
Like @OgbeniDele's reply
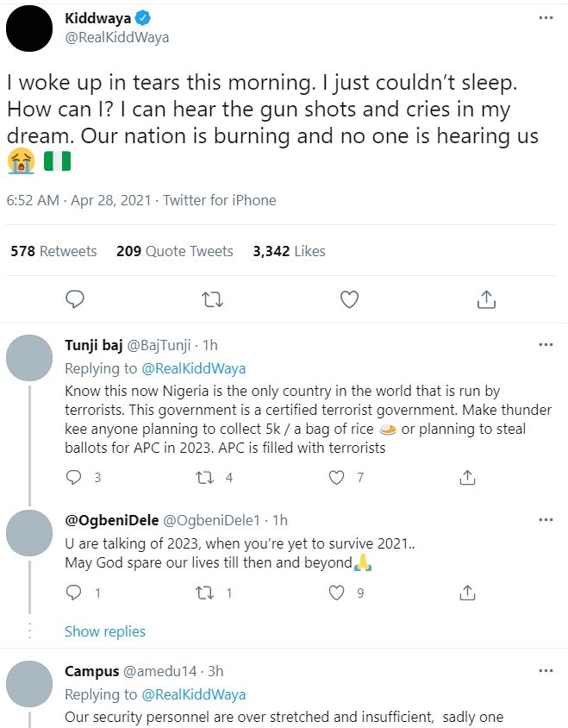click(x=336, y=593)
